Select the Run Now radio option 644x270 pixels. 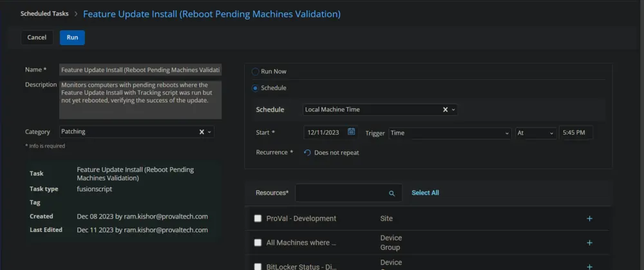coord(256,72)
